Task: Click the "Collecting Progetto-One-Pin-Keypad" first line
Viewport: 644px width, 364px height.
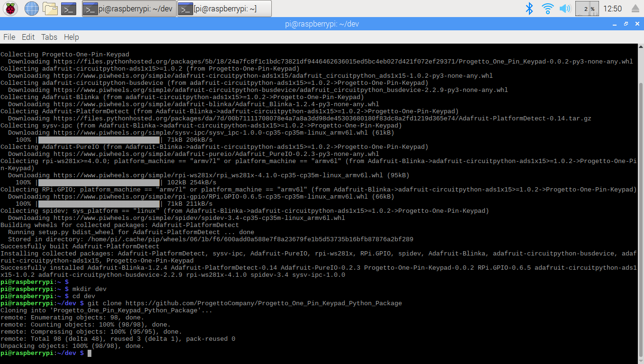Action: [65, 55]
